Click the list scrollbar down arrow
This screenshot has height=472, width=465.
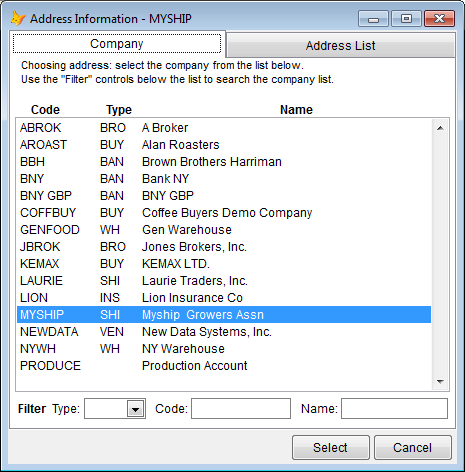pos(440,381)
